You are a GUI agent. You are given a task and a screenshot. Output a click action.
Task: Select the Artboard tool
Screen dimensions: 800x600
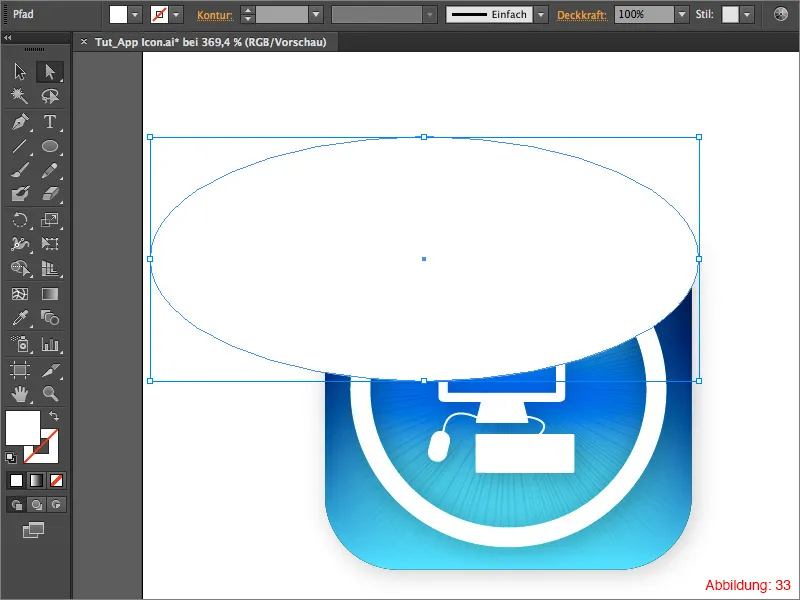click(x=20, y=369)
